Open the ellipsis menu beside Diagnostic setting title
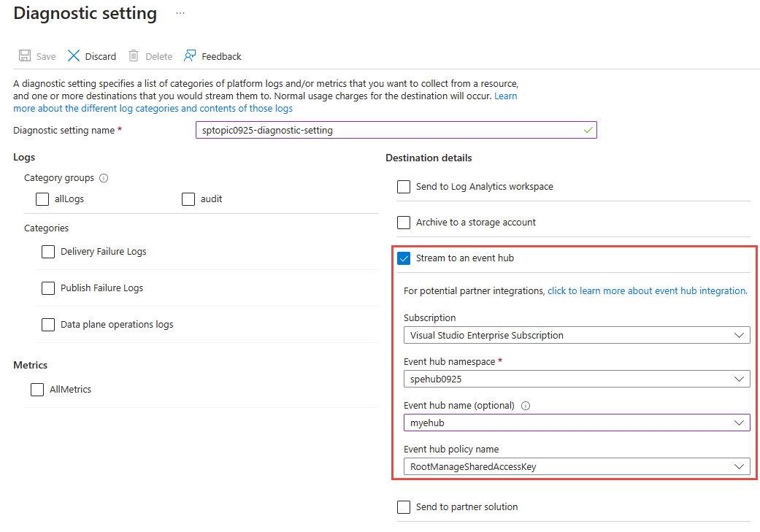Screen dimensions: 760x532 pos(180,13)
